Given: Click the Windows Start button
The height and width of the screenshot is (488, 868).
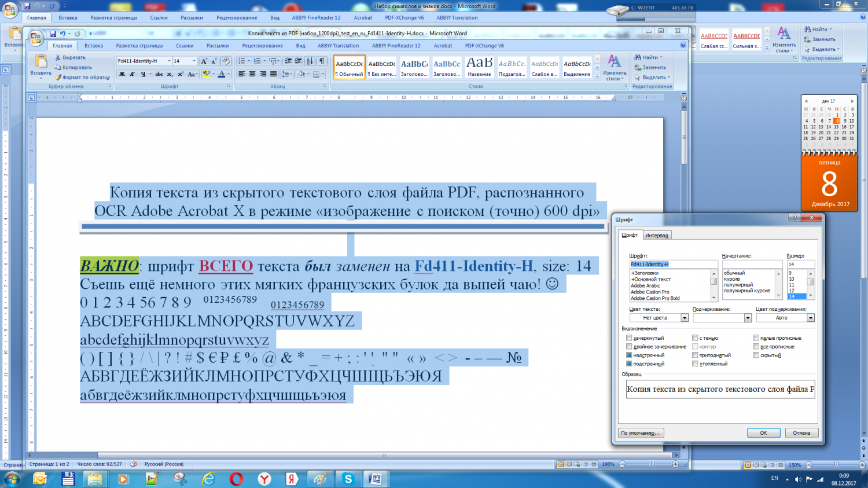Looking at the screenshot, I should pos(12,479).
